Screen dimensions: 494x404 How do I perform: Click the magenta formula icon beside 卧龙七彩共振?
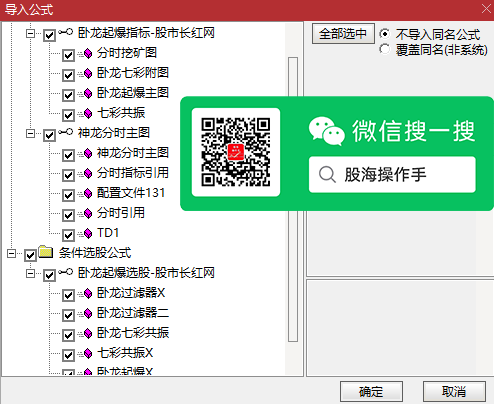click(88, 334)
